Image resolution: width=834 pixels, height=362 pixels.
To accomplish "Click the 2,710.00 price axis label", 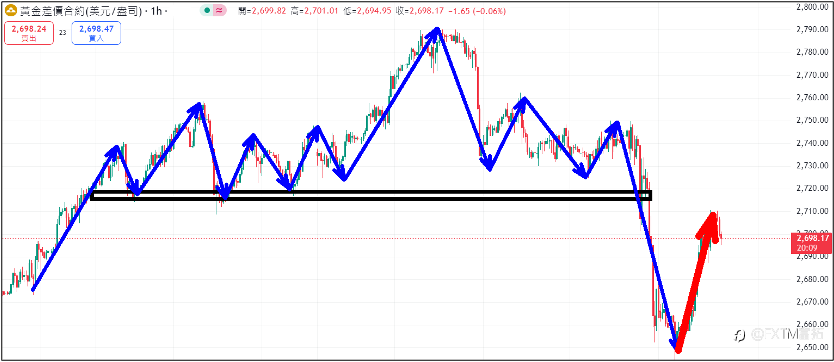I will (x=812, y=211).
